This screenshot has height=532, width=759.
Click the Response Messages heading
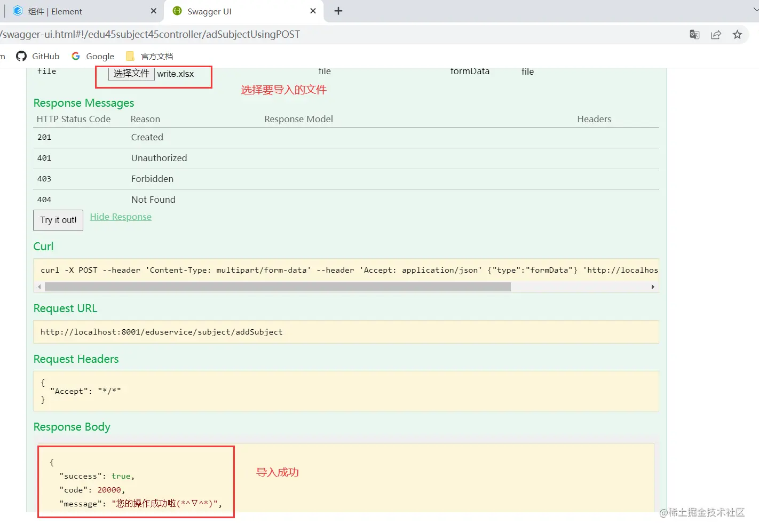click(x=84, y=103)
